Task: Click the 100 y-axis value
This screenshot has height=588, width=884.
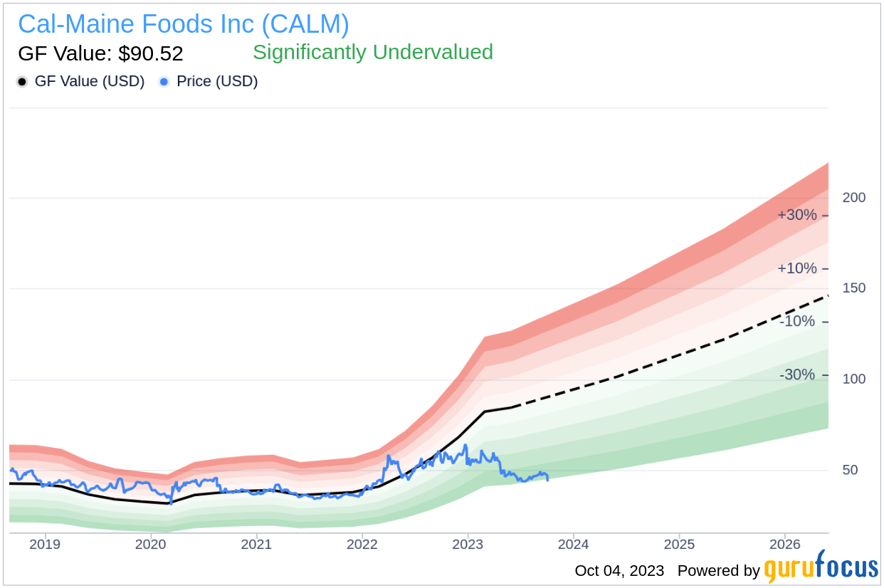Action: point(854,379)
